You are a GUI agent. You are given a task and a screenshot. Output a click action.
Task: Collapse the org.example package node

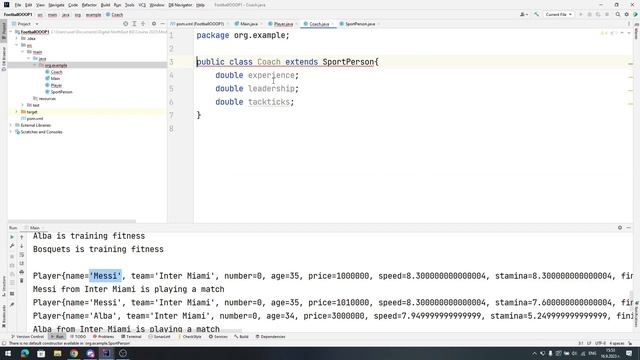(x=35, y=65)
